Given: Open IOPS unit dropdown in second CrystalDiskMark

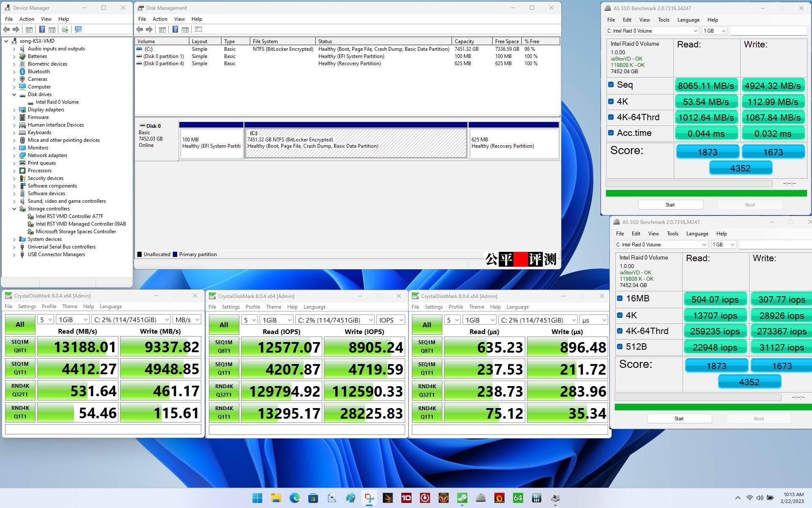Looking at the screenshot, I should pos(391,320).
